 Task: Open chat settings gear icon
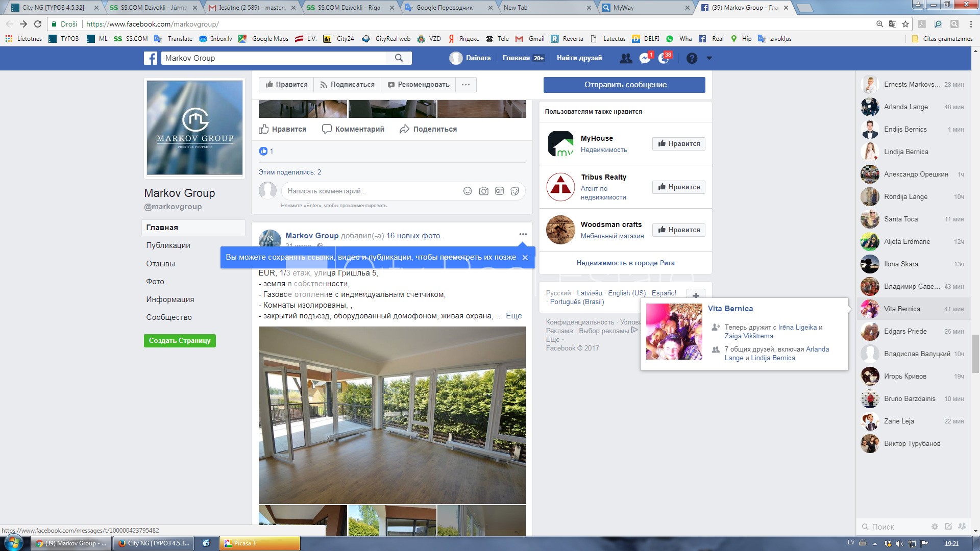click(x=935, y=527)
